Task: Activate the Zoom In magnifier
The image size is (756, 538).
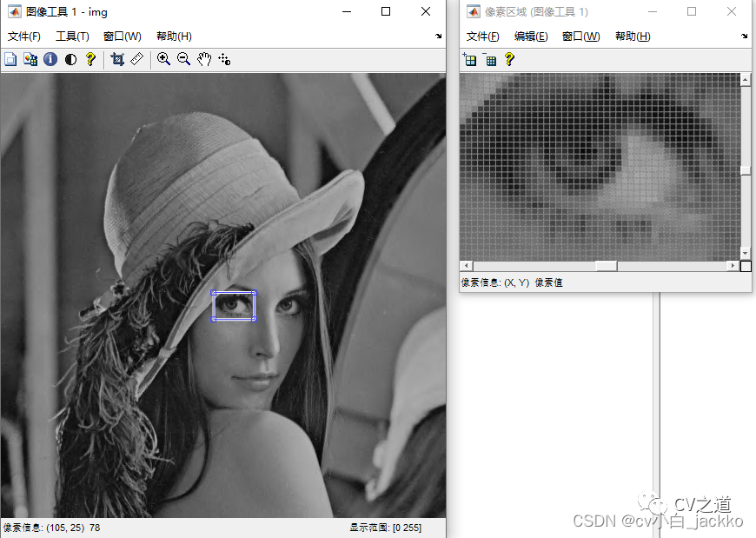Action: tap(164, 59)
